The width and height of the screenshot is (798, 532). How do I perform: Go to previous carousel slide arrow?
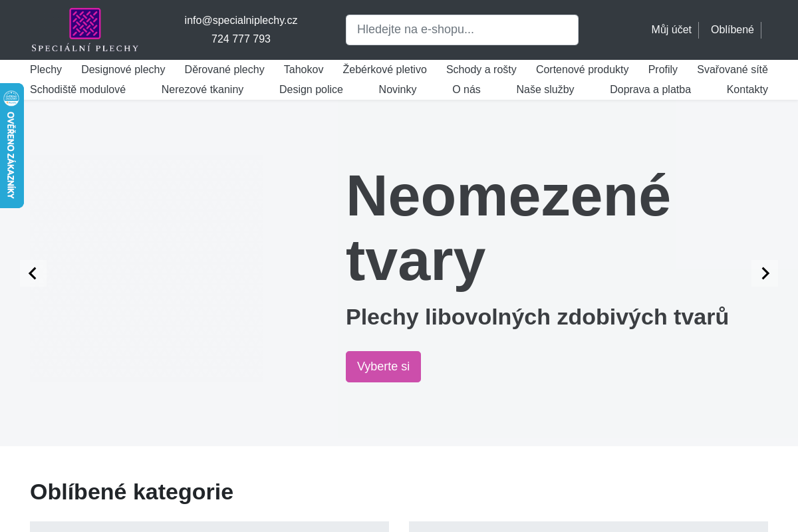tap(33, 273)
